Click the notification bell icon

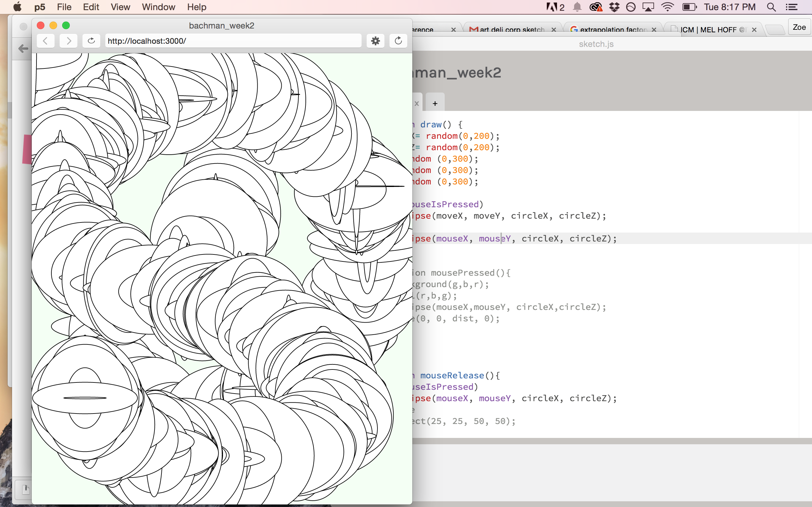coord(577,7)
